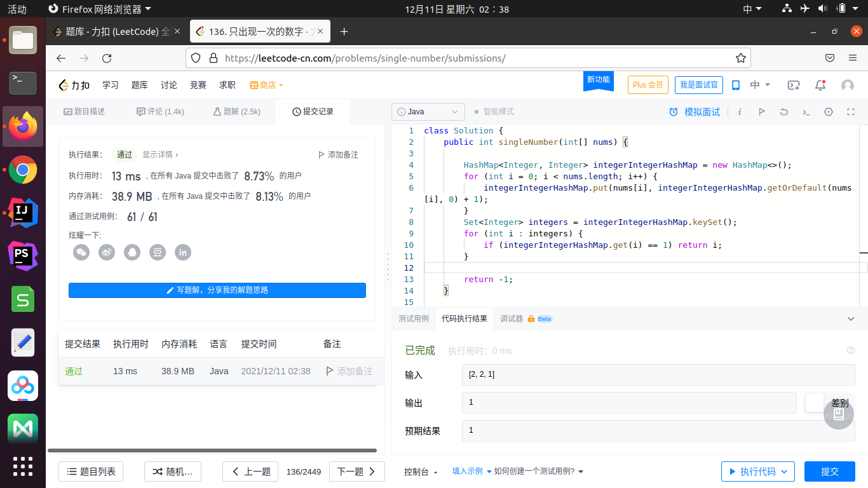Go to 上一题 previous problem
Viewport: 868px width, 488px height.
coord(251,471)
